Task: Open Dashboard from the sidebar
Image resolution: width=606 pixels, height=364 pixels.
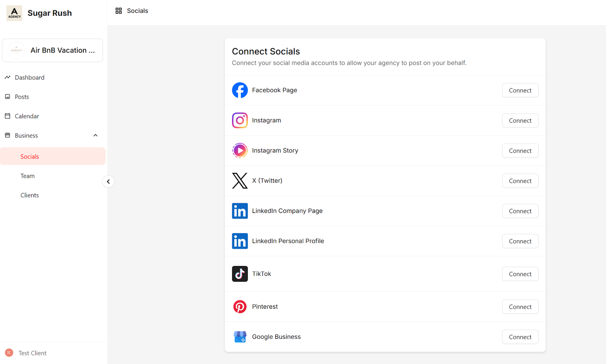Action: point(30,78)
